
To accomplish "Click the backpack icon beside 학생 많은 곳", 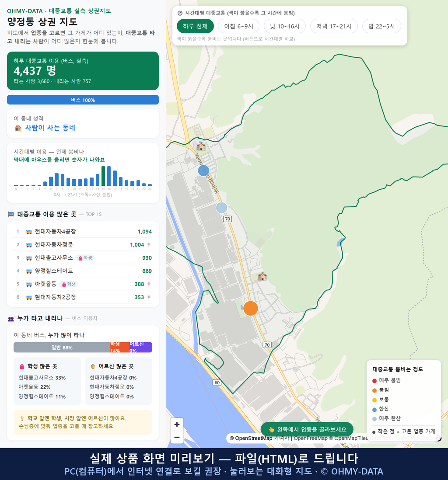I will (22, 366).
